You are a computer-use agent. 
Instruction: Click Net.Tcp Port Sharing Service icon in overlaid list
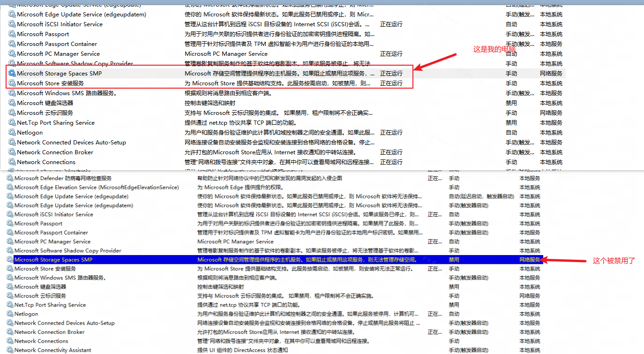pyautogui.click(x=12, y=122)
